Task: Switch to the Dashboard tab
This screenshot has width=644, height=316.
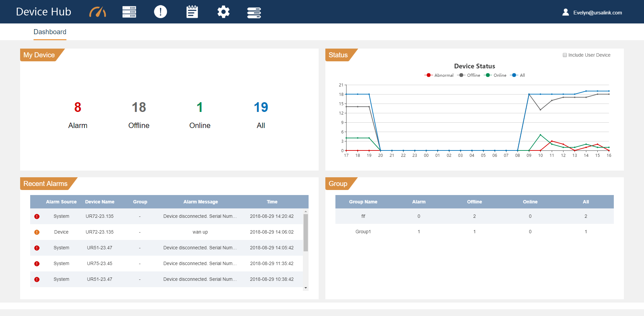Action: (x=50, y=32)
